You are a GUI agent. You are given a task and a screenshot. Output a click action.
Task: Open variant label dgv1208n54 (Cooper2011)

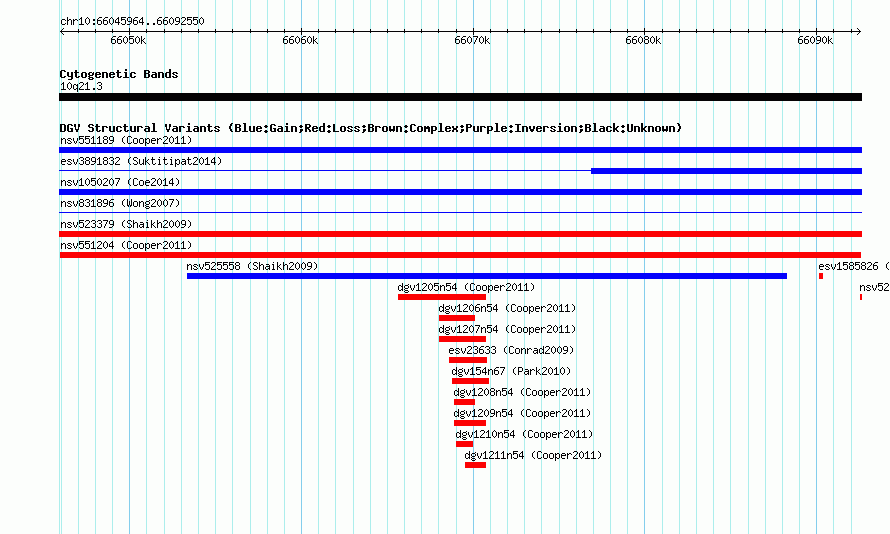(522, 392)
